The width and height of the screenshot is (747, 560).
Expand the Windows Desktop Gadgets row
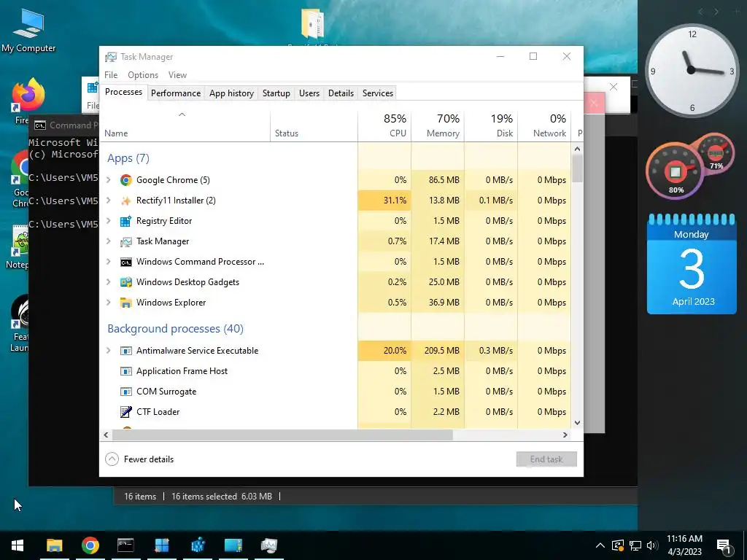tap(109, 282)
